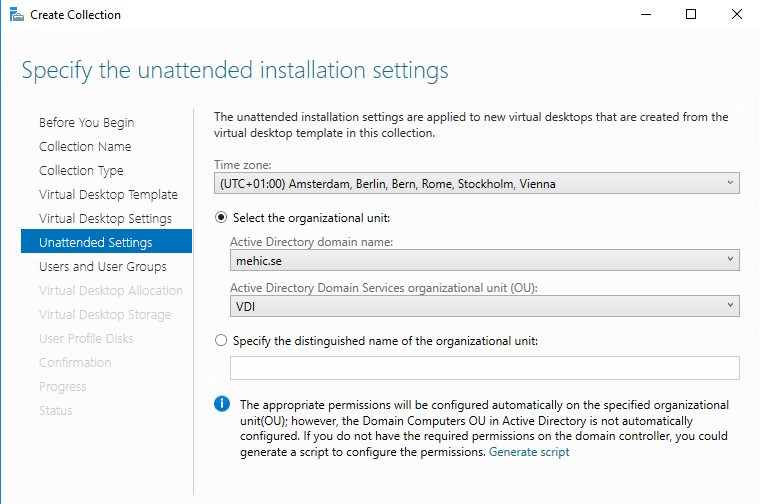The image size is (760, 504).
Task: Click the dropdown arrow of Time zone
Action: point(730,184)
